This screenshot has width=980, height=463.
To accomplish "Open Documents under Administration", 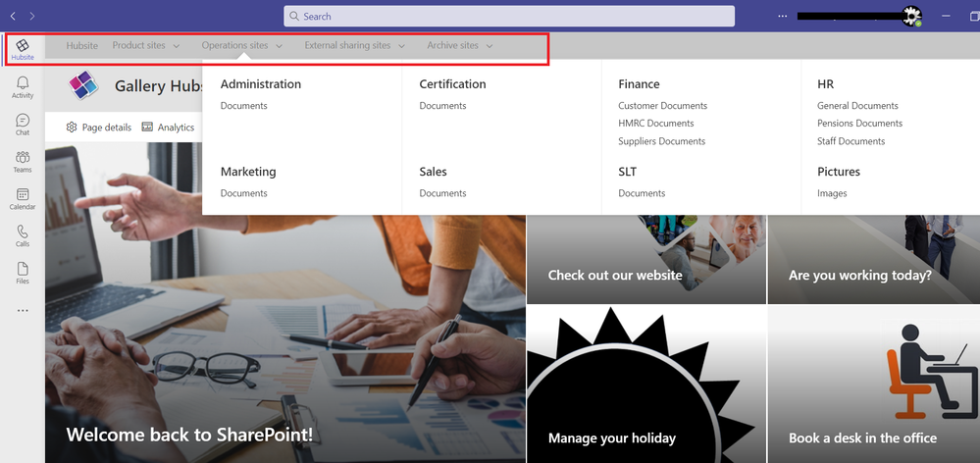I will [243, 106].
